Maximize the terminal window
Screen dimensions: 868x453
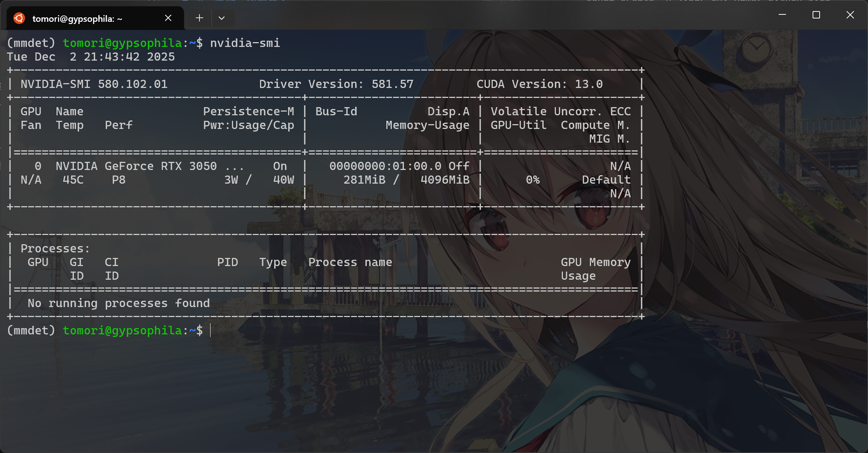pos(816,15)
